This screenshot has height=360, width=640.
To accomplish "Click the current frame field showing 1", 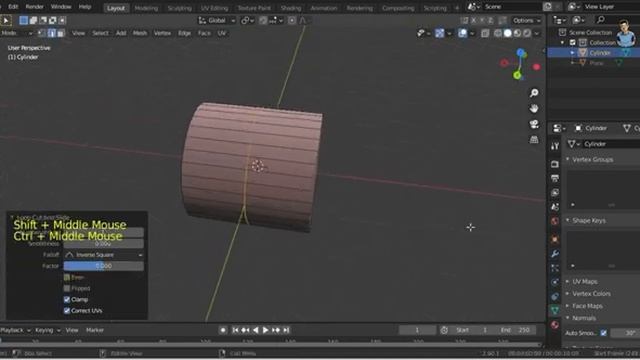I will 417,330.
